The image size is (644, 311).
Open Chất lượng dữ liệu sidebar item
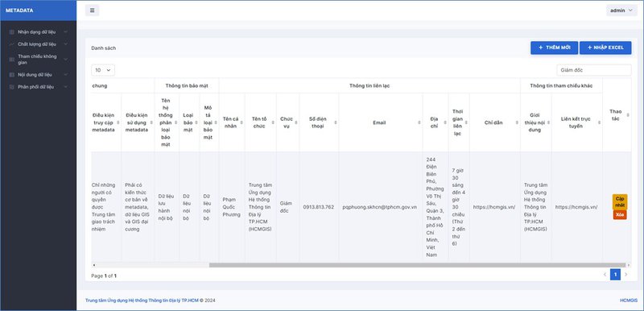38,44
